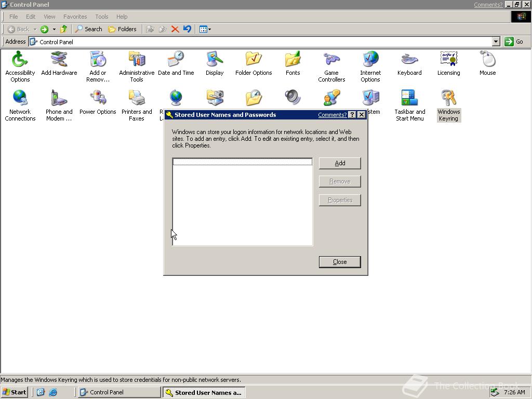Screen dimensions: 532x399
Task: Click inside the stored credentials list box
Action: click(x=242, y=202)
